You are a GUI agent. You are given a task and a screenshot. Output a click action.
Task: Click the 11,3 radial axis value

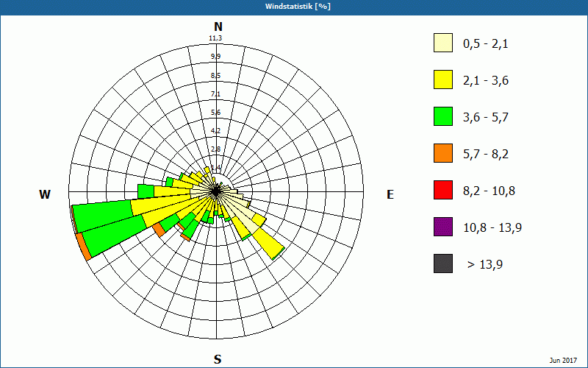[x=215, y=38]
